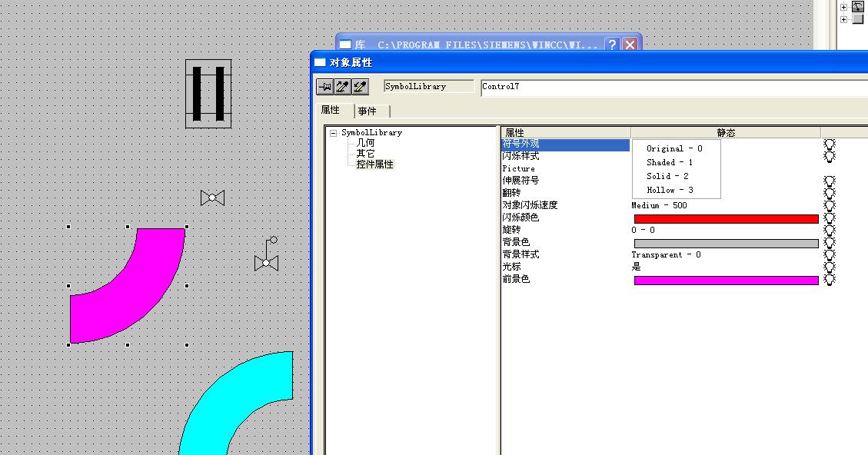Select the 光标 property row
The width and height of the screenshot is (868, 455).
pyautogui.click(x=565, y=267)
